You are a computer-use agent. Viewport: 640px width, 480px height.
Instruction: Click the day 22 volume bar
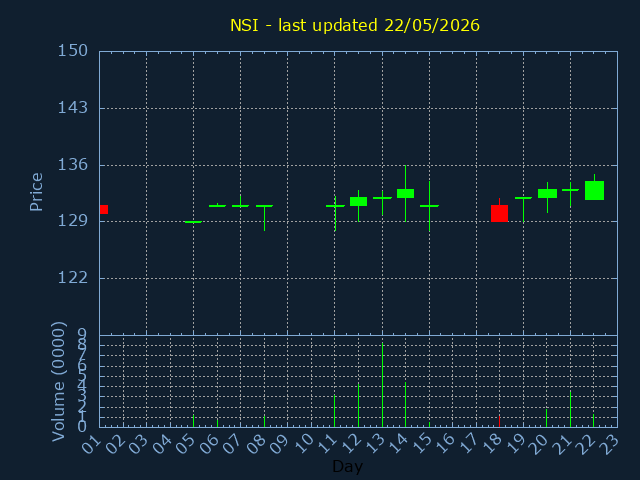593,420
